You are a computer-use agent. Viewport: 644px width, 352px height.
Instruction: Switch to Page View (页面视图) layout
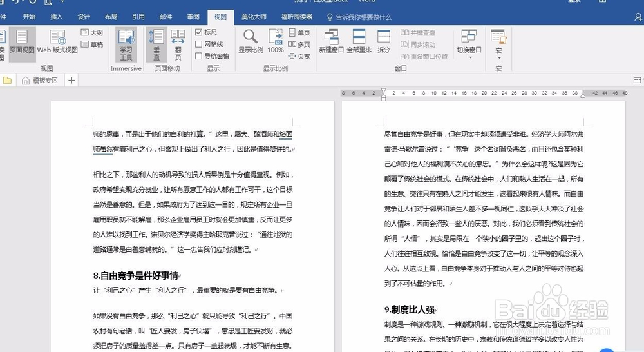22,44
